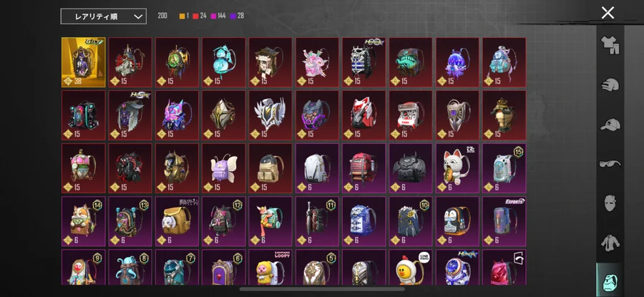Filter by the yellow rarity swatch
Image resolution: width=644 pixels, height=297 pixels.
[182, 16]
